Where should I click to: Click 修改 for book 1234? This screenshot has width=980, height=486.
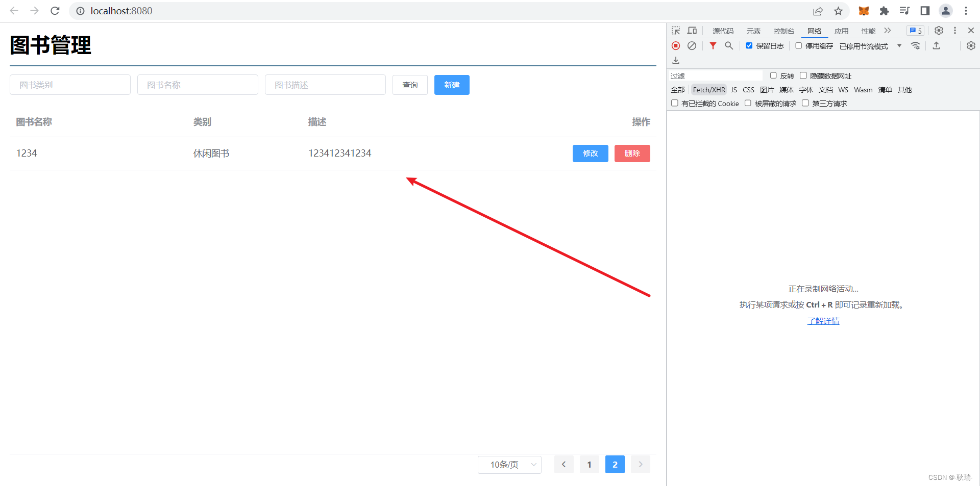pos(591,154)
